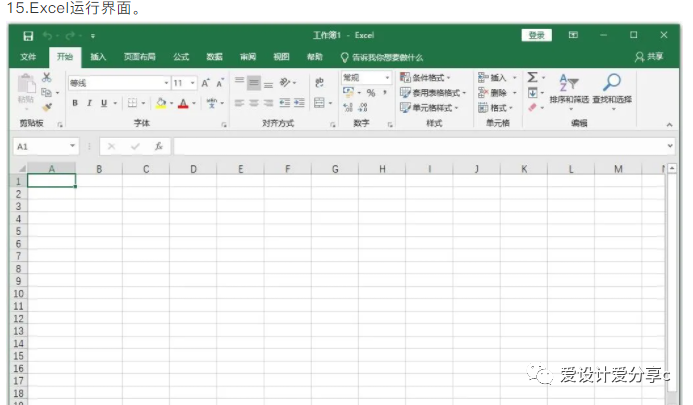
Task: Apply percent style with % icon
Action: [371, 92]
